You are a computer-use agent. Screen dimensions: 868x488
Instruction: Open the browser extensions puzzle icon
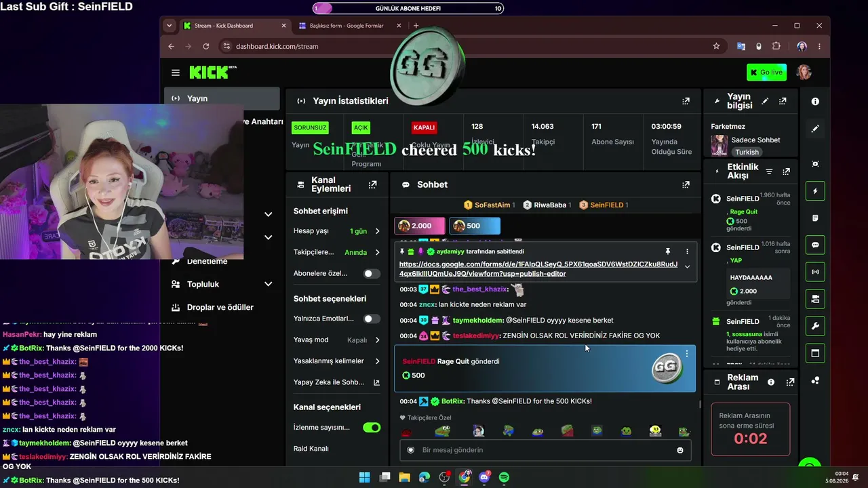(x=776, y=46)
